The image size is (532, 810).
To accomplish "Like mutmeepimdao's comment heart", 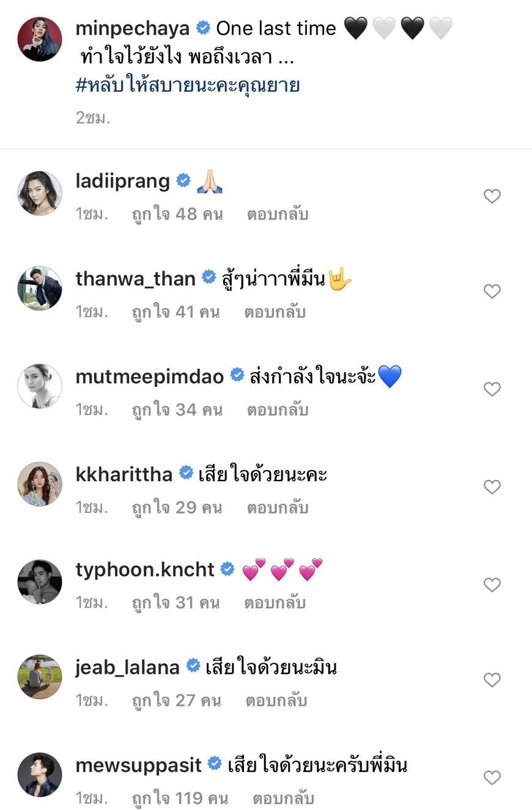I will 492,389.
